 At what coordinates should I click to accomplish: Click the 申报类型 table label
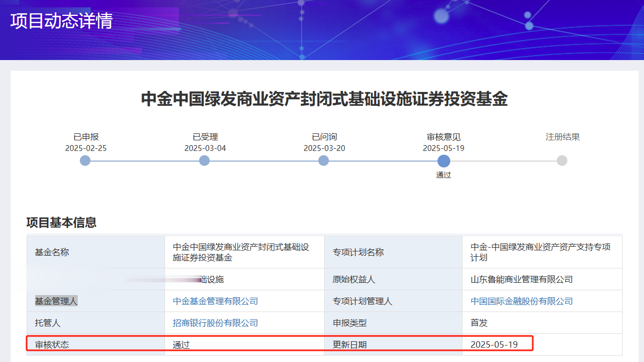pyautogui.click(x=350, y=323)
